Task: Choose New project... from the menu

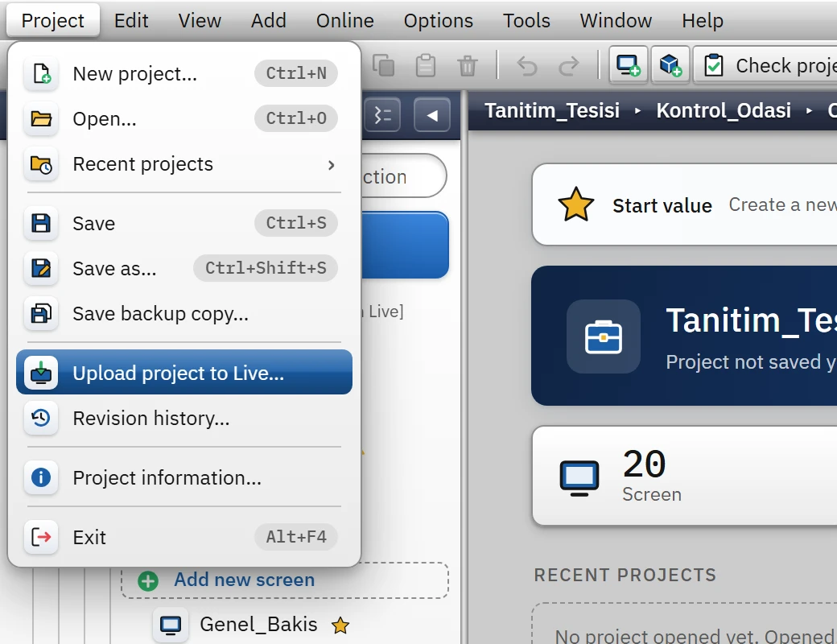Action: pyautogui.click(x=184, y=73)
